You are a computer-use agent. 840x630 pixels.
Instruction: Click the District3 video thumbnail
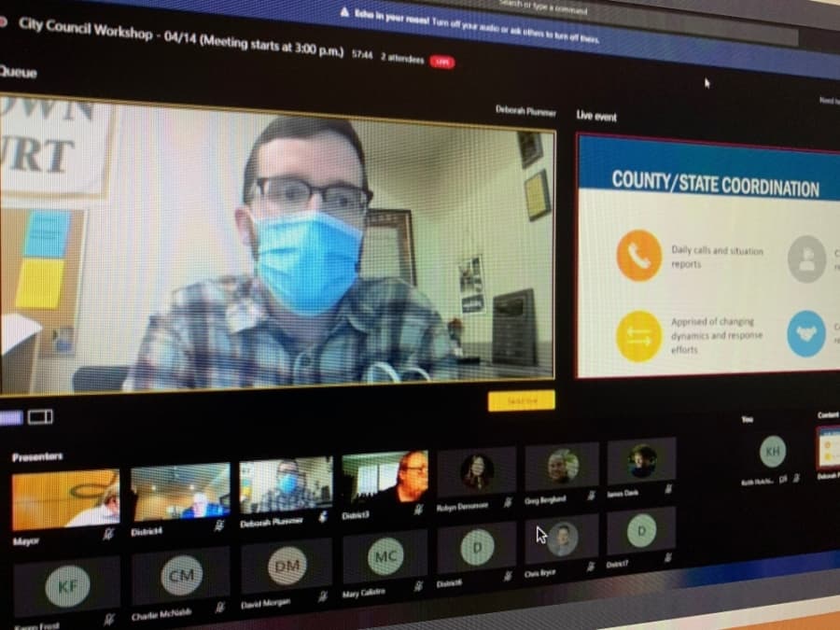tap(385, 478)
